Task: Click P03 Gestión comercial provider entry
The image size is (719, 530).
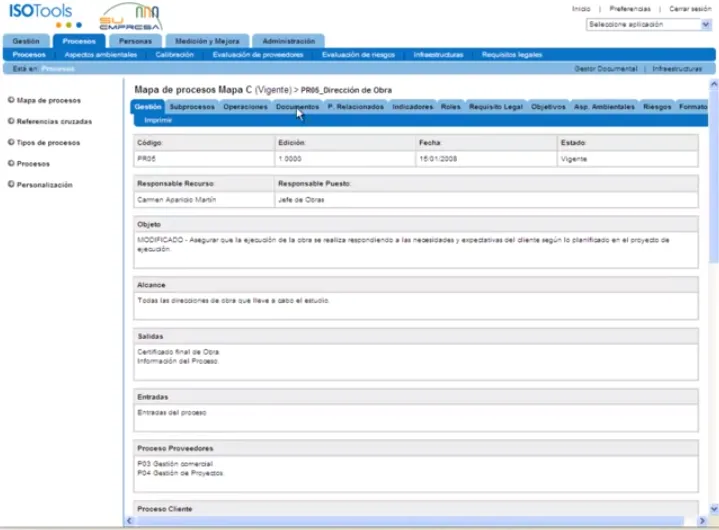Action: [x=175, y=464]
